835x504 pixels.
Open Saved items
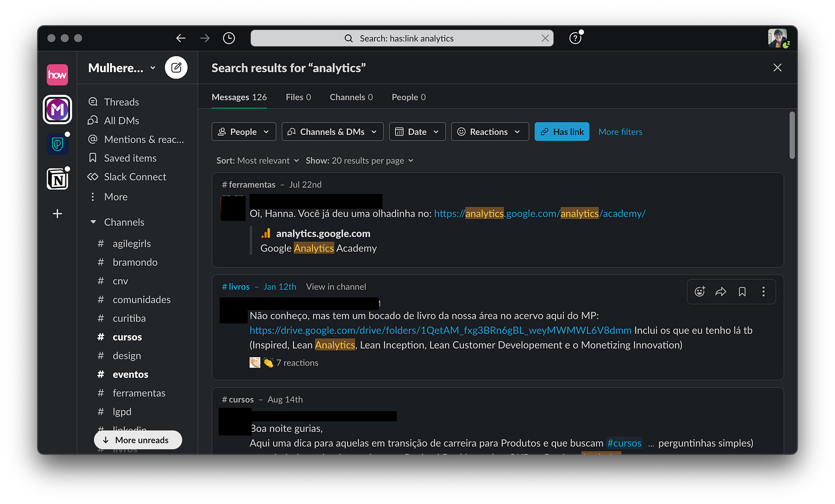(130, 158)
